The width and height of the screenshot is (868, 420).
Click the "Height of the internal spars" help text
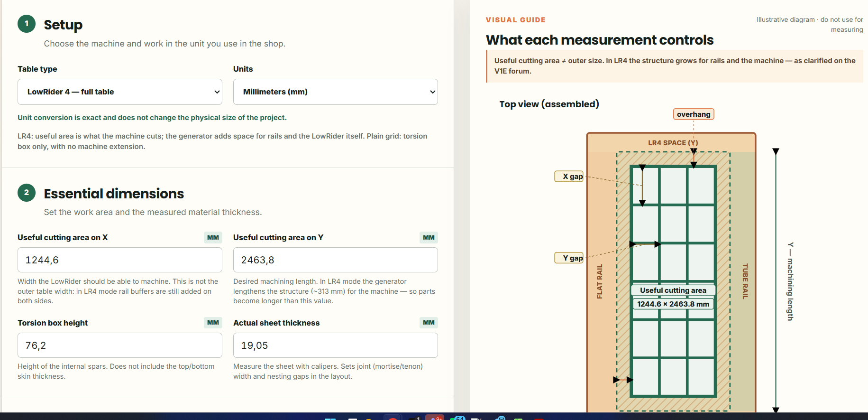[x=116, y=372]
